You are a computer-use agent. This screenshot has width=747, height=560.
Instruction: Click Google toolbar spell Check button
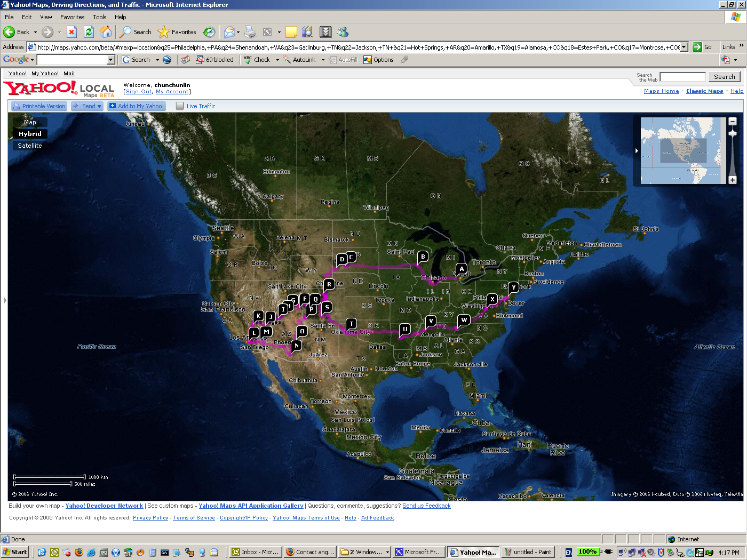(x=257, y=60)
